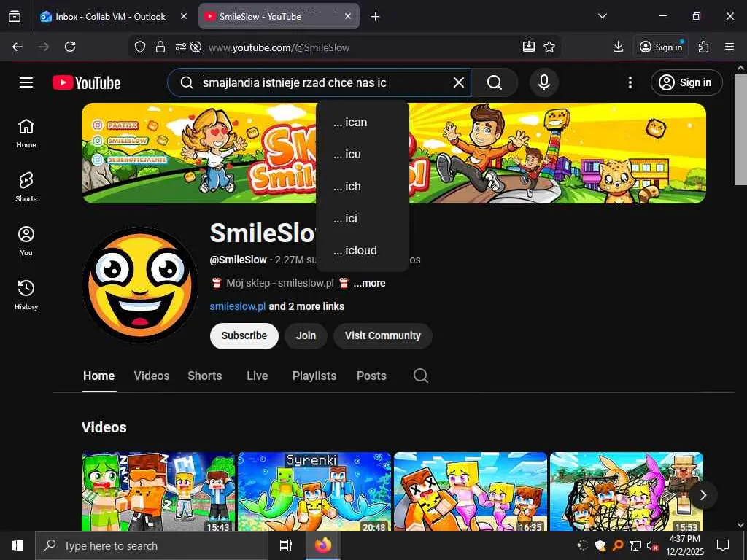Screen dimensions: 747x560
Task: Click the page vertical scrollbar thumb
Action: tap(740, 129)
